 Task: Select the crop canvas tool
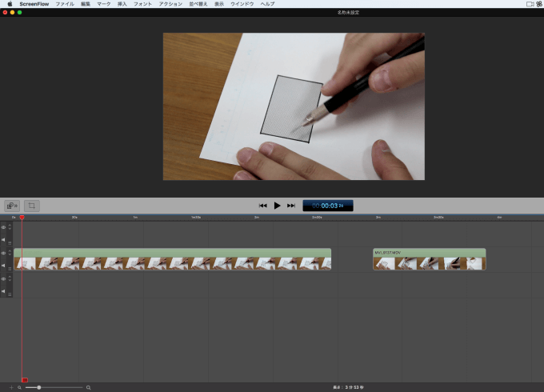pos(31,206)
